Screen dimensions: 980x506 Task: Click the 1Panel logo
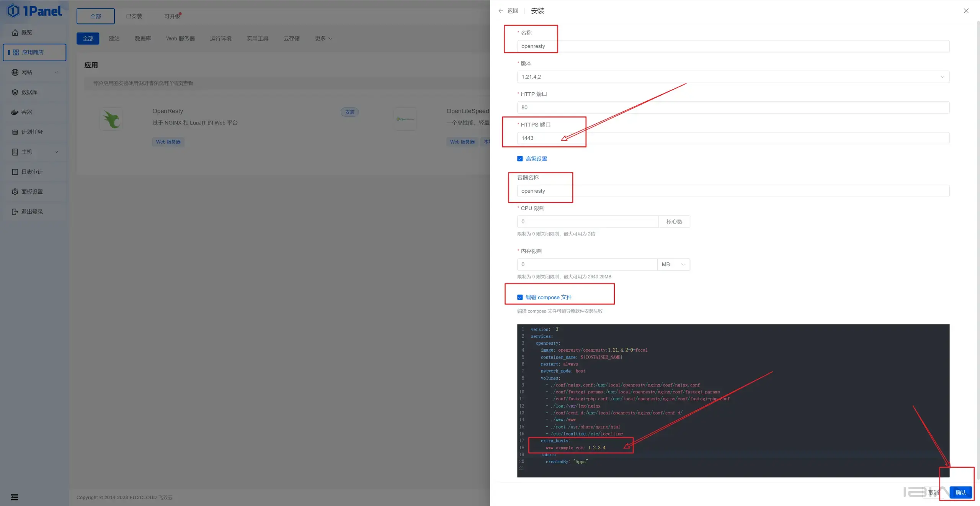coord(34,11)
